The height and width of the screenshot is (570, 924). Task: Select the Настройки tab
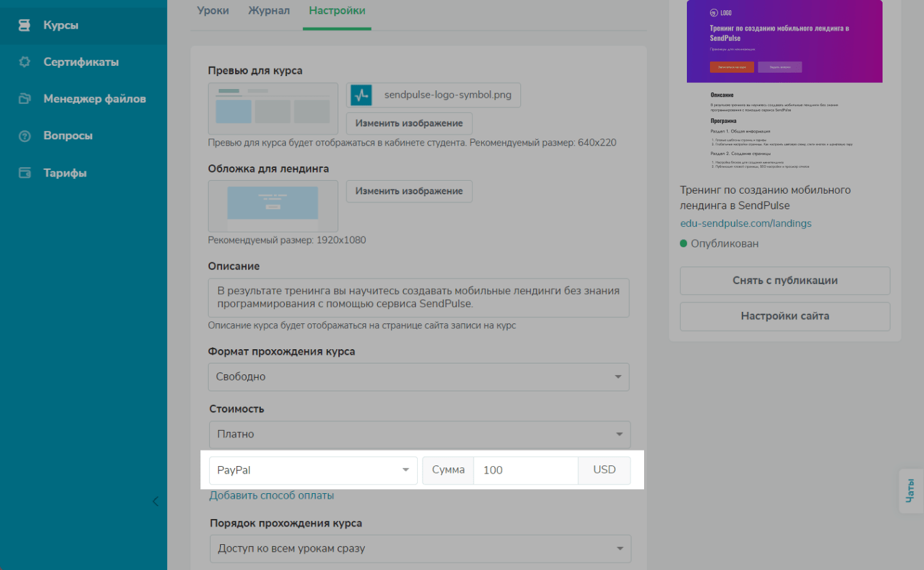point(337,11)
